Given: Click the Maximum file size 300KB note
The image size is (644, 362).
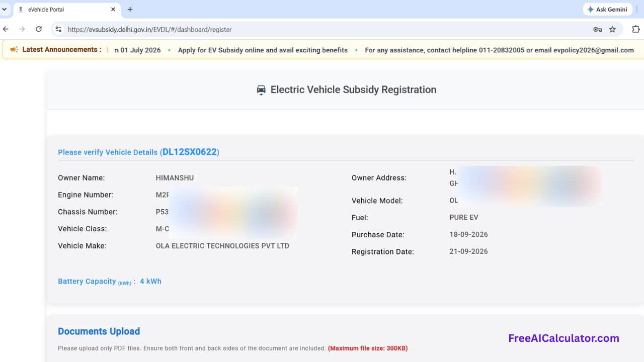Looking at the screenshot, I should click(x=368, y=348).
